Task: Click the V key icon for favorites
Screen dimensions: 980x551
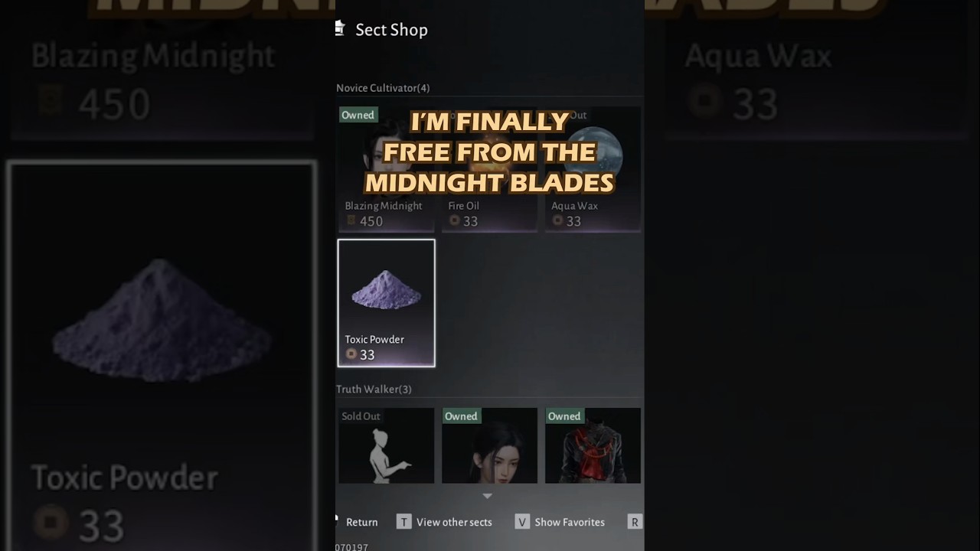Action: click(522, 522)
